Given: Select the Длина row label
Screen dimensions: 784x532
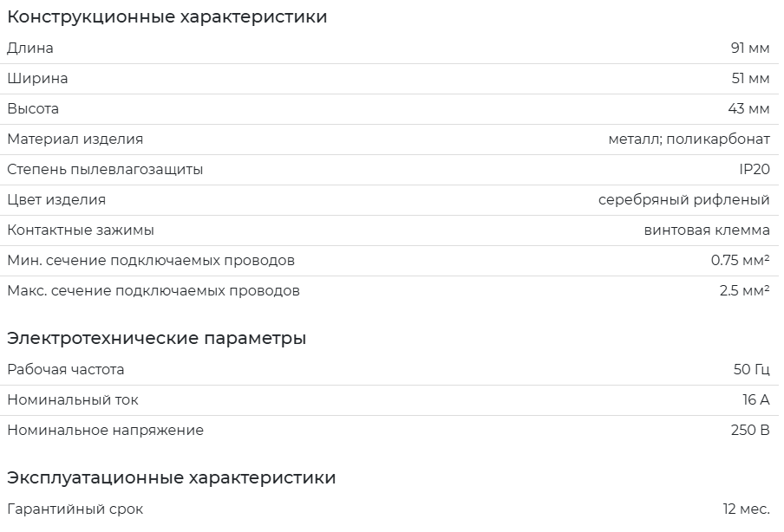Looking at the screenshot, I should [30, 49].
